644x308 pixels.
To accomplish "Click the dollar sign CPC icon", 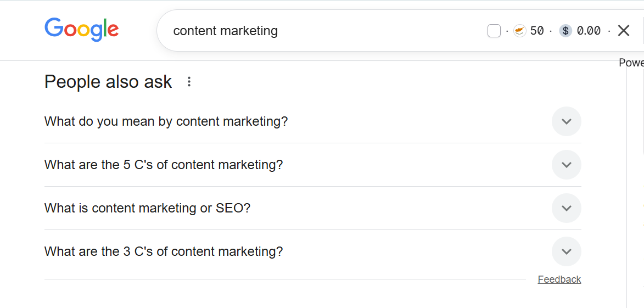I will (565, 31).
